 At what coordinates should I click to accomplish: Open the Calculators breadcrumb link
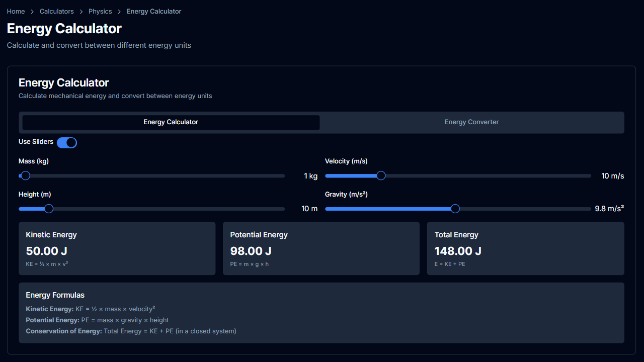pos(56,11)
